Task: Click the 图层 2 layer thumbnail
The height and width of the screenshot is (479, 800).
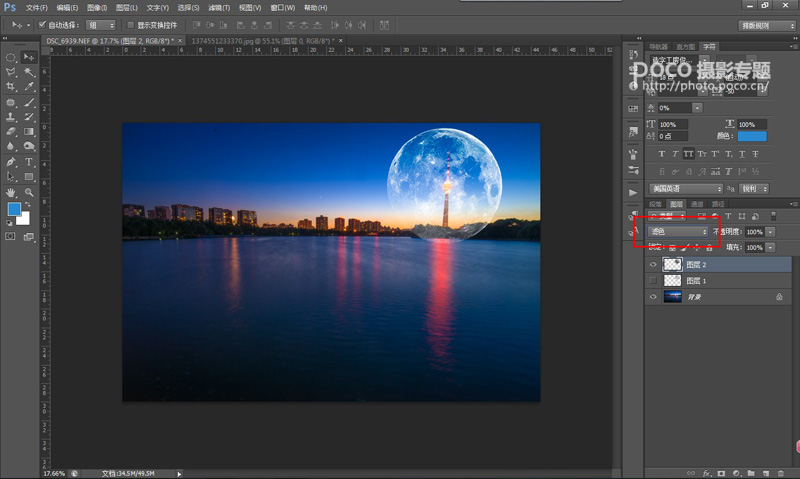Action: click(x=672, y=264)
